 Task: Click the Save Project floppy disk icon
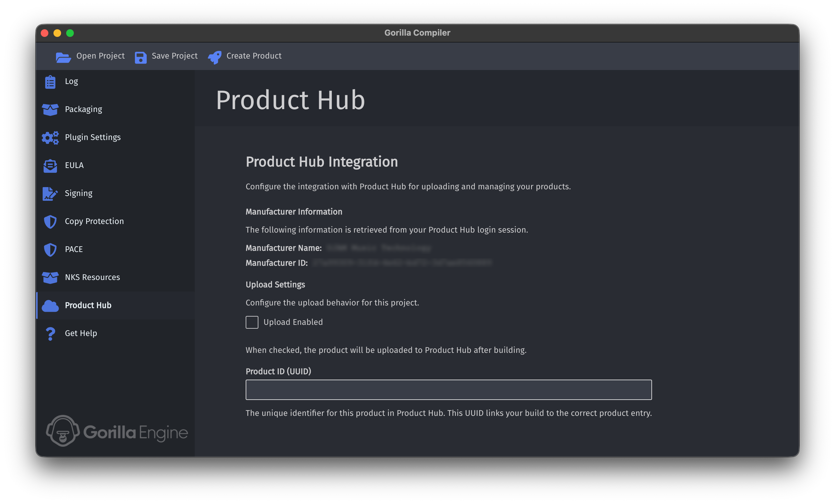141,58
